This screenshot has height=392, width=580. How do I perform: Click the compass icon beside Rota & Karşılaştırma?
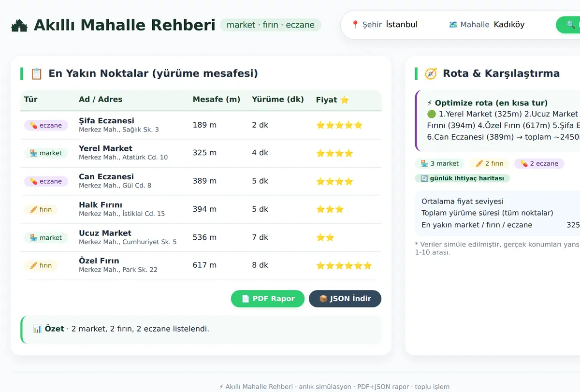(431, 73)
